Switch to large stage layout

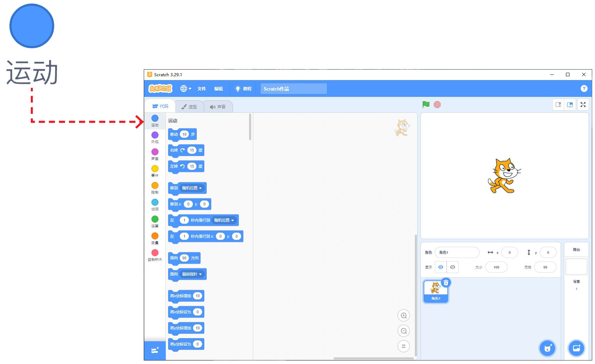click(570, 105)
